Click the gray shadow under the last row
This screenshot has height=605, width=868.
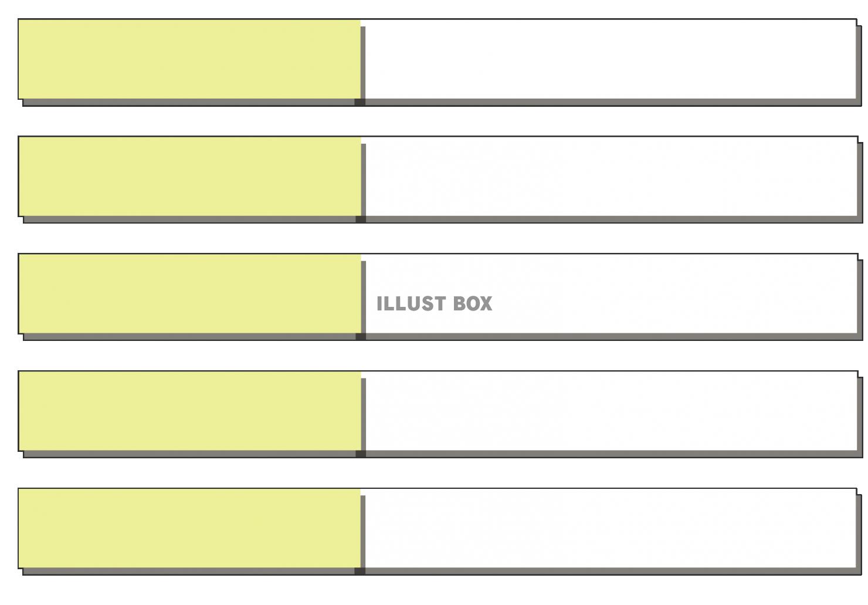[442, 572]
